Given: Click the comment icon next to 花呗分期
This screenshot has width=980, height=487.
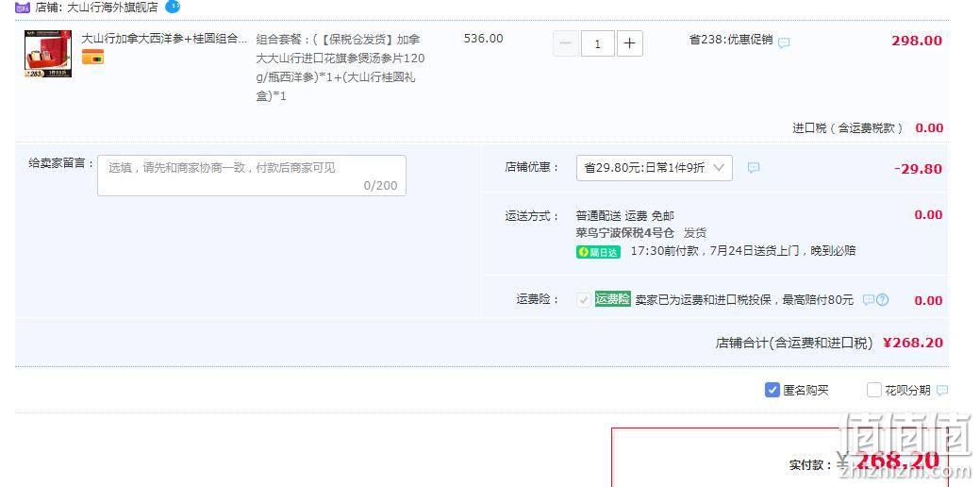Looking at the screenshot, I should [942, 390].
